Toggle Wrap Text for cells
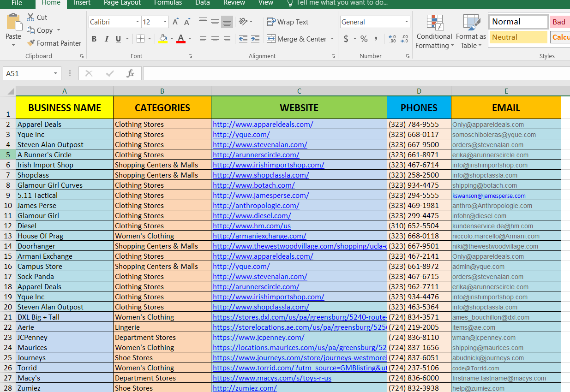The width and height of the screenshot is (570, 392). click(x=288, y=22)
